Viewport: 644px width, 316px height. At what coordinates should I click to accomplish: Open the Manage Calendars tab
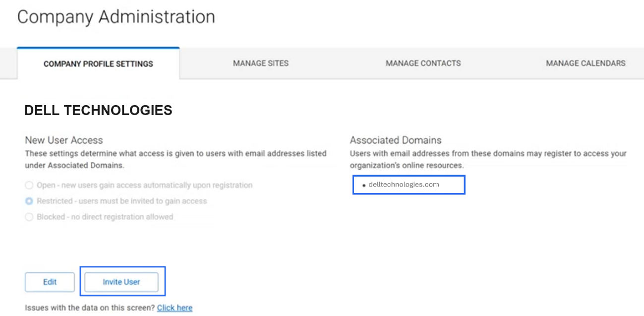(585, 63)
